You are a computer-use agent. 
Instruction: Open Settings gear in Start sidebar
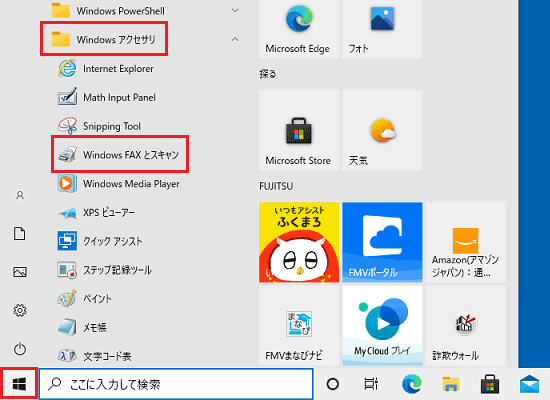pos(20,311)
